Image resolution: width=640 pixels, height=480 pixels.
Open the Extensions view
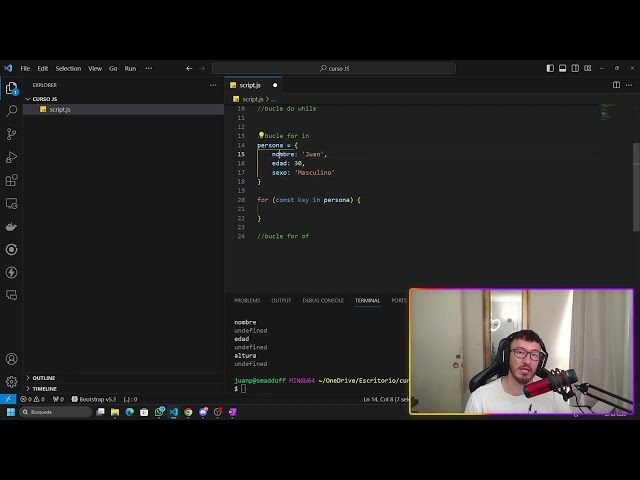11,180
